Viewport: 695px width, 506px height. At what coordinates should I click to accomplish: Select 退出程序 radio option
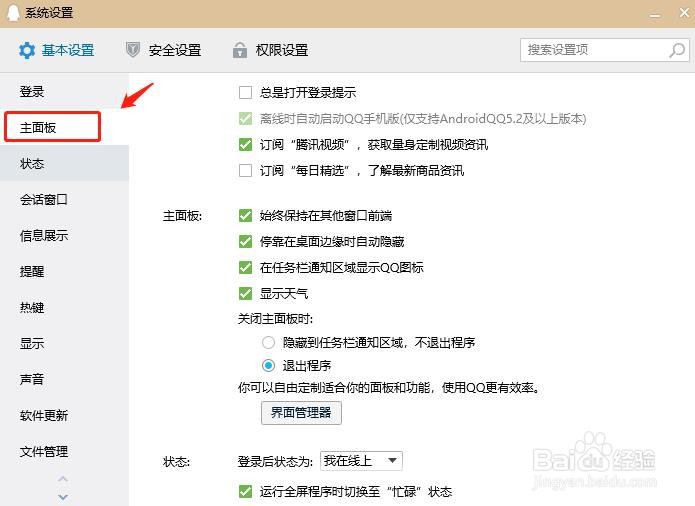pyautogui.click(x=268, y=366)
